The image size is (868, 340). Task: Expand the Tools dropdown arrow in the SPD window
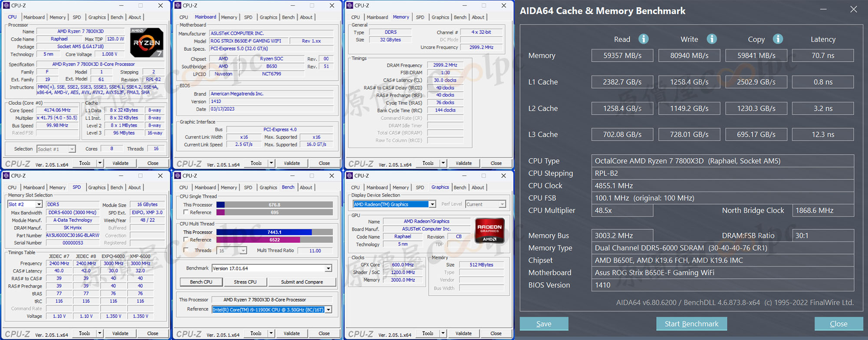tap(100, 333)
